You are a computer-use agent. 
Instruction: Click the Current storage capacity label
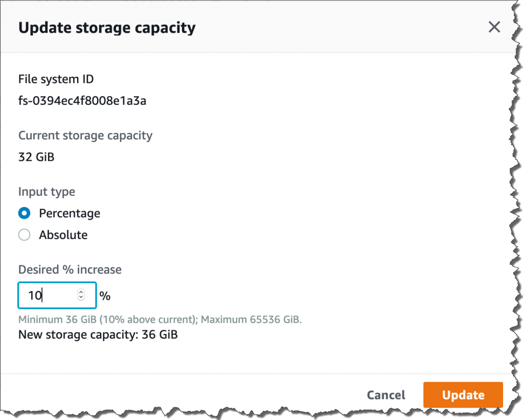(85, 135)
